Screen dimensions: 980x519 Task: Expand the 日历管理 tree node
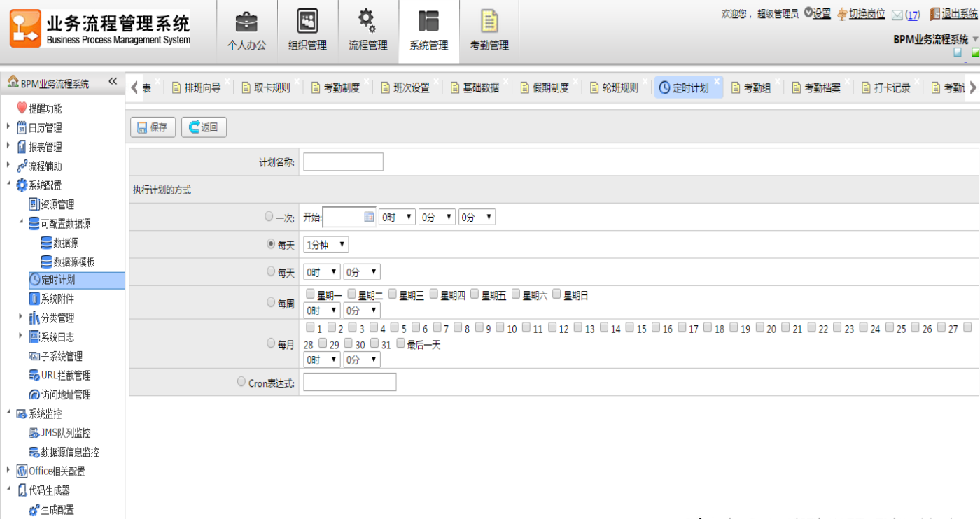[8, 127]
